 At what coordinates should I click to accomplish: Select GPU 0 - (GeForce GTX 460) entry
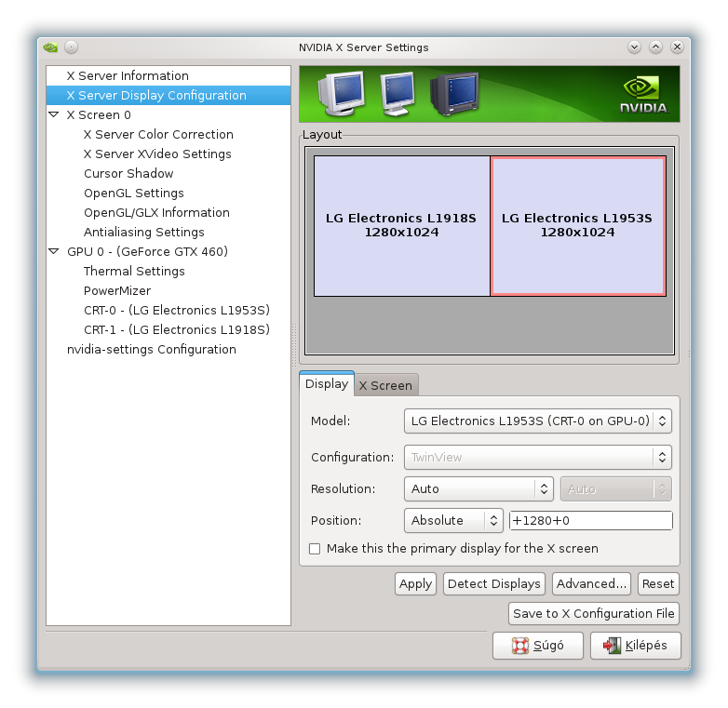[148, 251]
